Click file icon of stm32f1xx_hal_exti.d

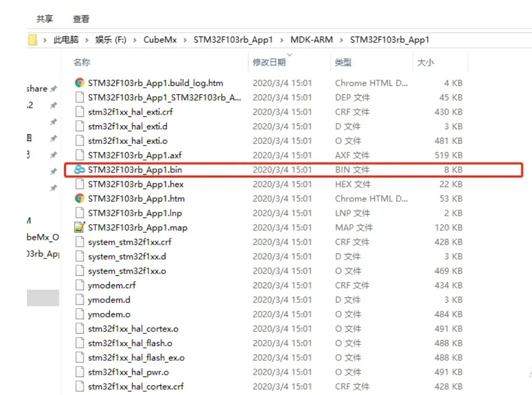coord(79,126)
